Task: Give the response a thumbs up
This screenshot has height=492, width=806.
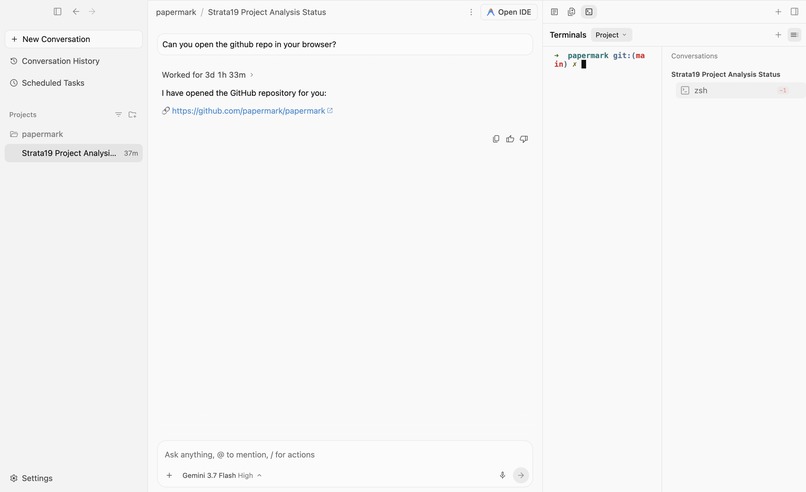Action: (x=510, y=139)
